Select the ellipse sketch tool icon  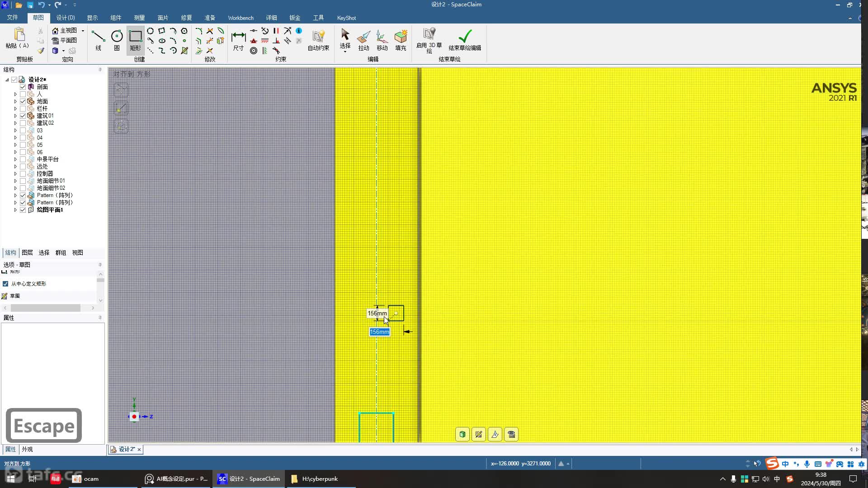pos(161,41)
